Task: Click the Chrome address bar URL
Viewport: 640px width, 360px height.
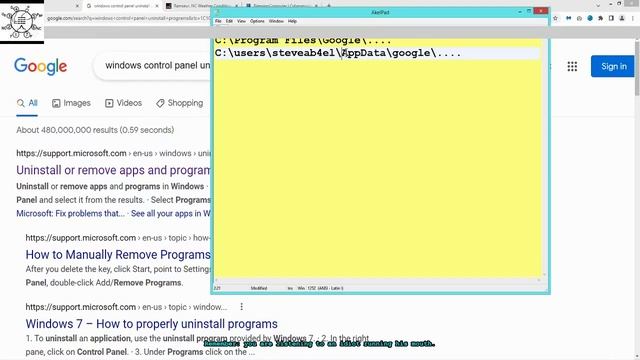Action: 129,18
